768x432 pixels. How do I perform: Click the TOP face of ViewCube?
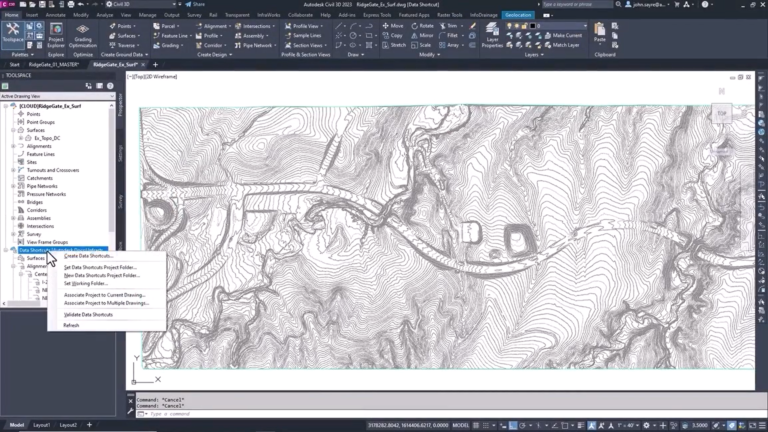coord(721,113)
